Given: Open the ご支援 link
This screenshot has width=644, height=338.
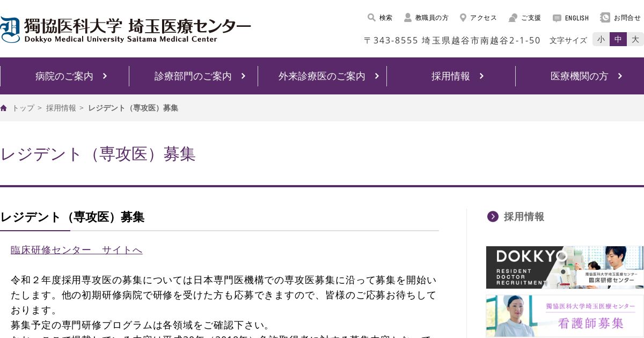Looking at the screenshot, I should [531, 18].
